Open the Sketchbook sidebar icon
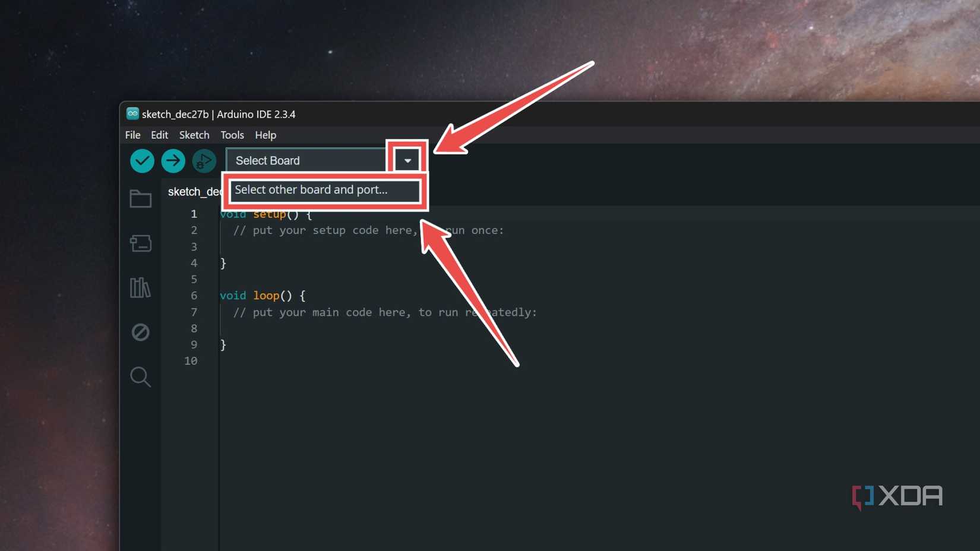 (140, 198)
